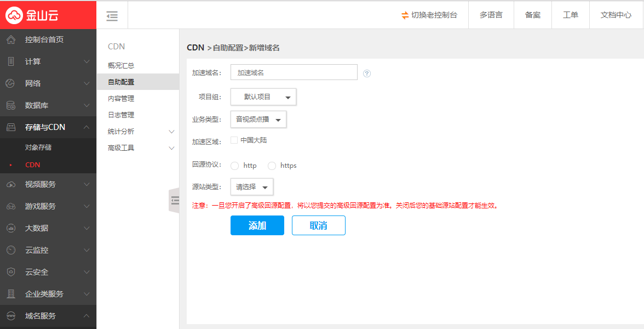Open the 业务类型 音视频点播 dropdown
The image size is (644, 329).
click(x=258, y=120)
